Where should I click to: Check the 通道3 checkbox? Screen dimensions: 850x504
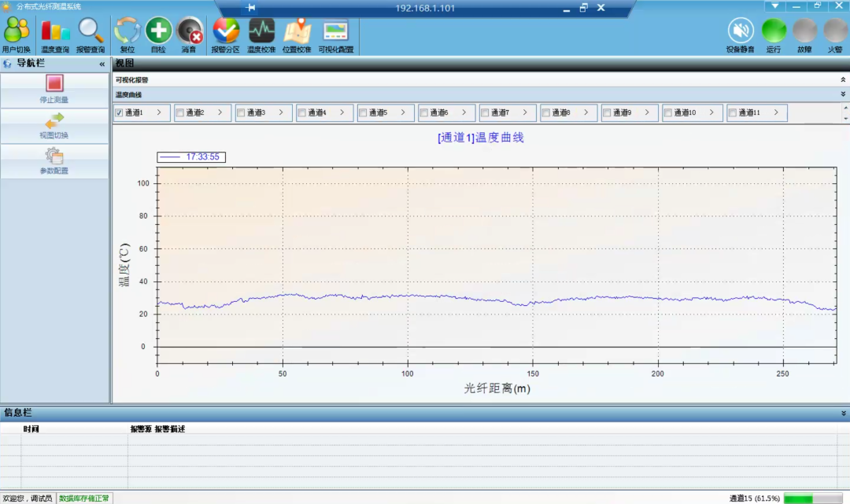pos(242,112)
